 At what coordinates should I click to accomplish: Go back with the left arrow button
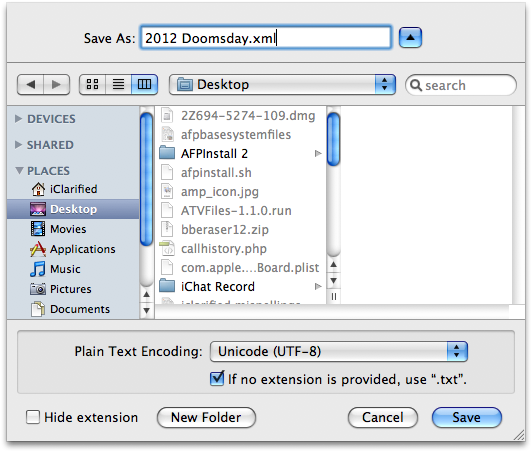(x=31, y=84)
